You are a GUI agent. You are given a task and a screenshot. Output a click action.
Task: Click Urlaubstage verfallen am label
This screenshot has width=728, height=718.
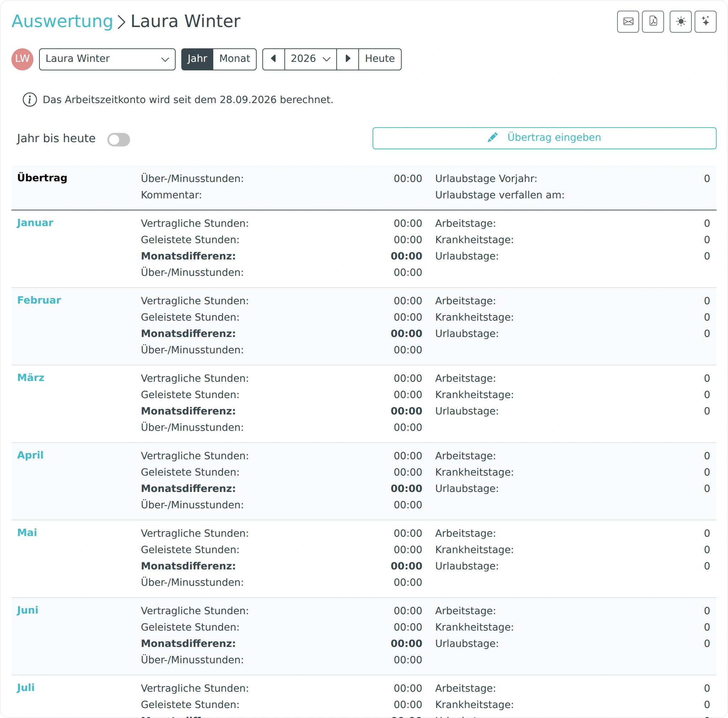coord(500,195)
